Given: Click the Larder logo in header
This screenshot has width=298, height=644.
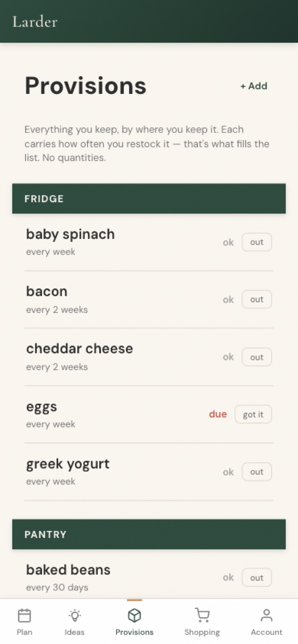Looking at the screenshot, I should 35,22.
